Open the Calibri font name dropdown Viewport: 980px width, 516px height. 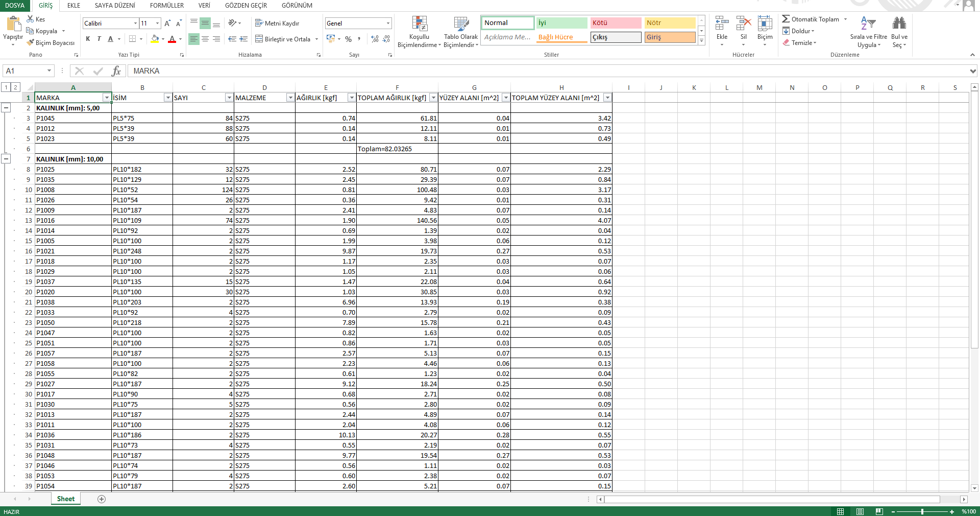pos(135,23)
